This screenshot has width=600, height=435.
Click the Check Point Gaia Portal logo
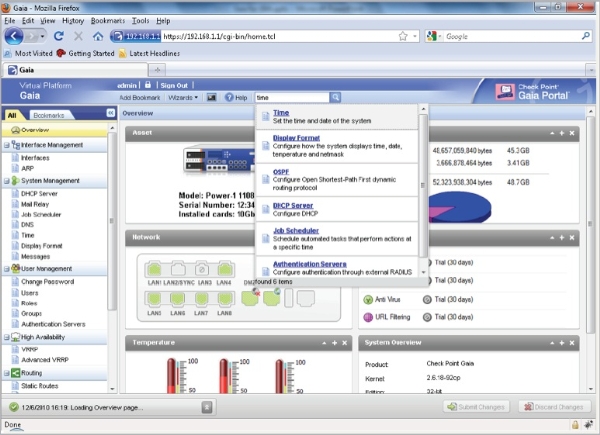click(x=533, y=92)
